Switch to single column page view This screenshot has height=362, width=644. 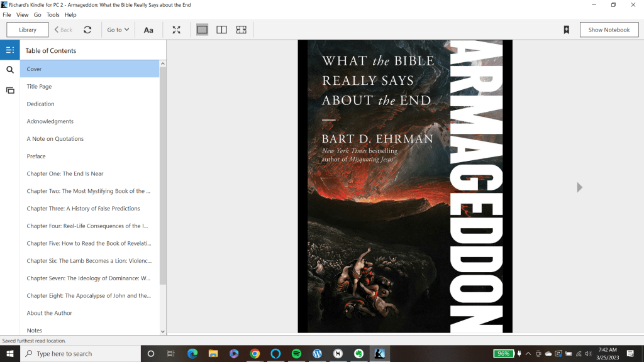point(202,30)
